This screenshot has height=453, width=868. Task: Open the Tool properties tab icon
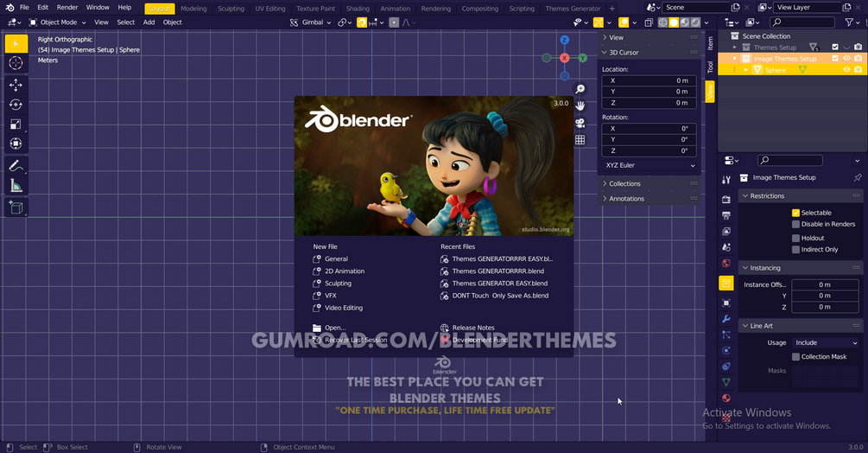click(x=726, y=180)
